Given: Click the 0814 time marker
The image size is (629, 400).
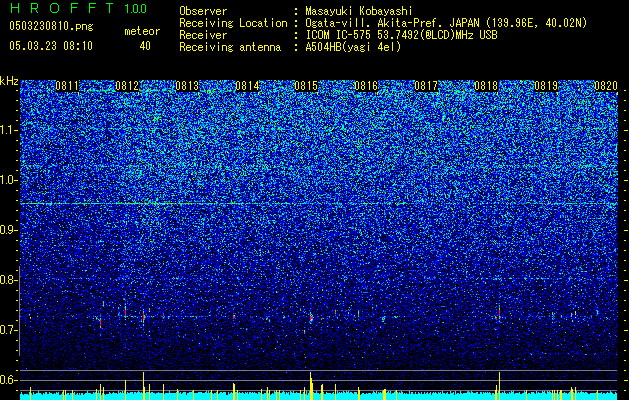Looking at the screenshot, I should click(247, 86).
